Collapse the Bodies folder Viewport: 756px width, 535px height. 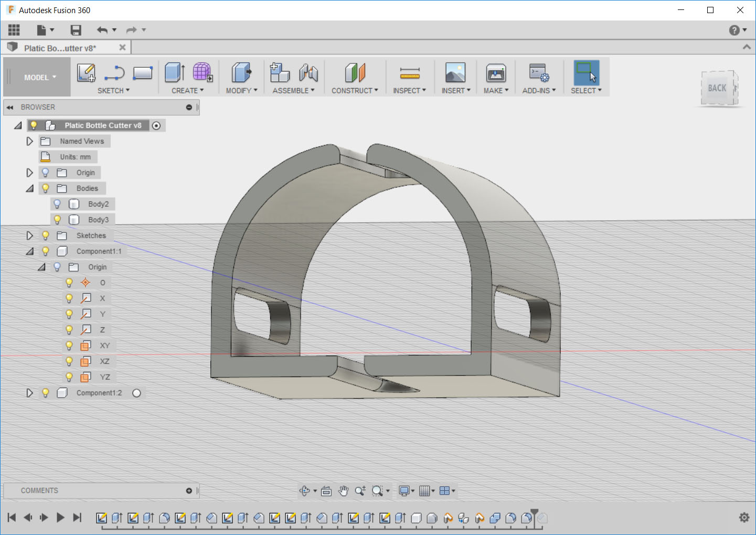point(29,188)
